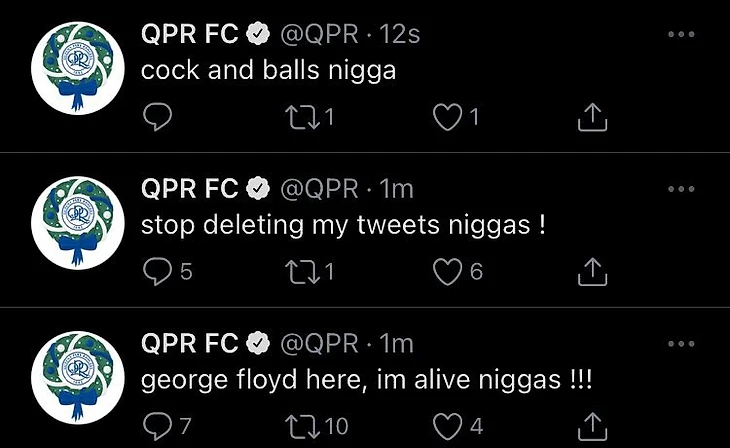The width and height of the screenshot is (730, 448).
Task: Like the bottom tweet with 4 likes
Action: pyautogui.click(x=446, y=427)
